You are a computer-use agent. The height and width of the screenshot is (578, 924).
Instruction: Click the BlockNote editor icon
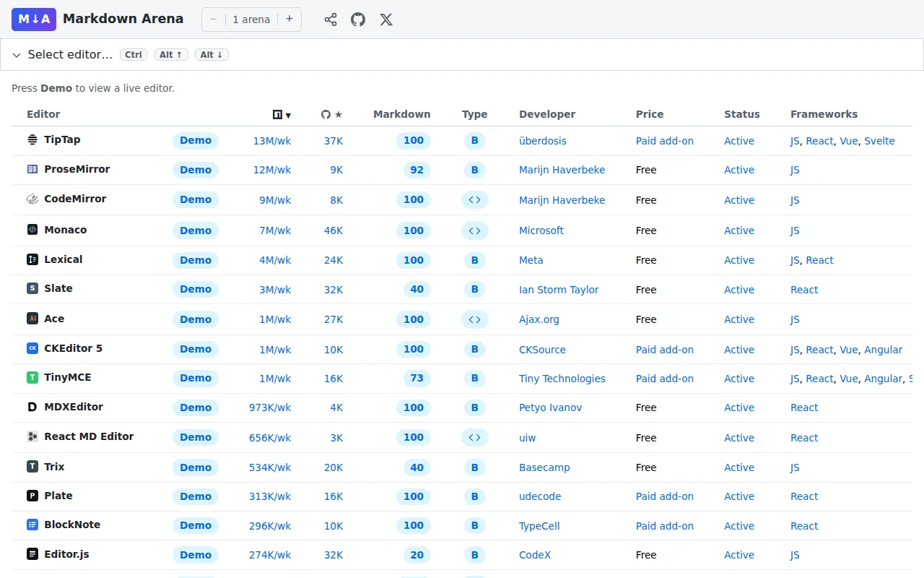[x=32, y=525]
